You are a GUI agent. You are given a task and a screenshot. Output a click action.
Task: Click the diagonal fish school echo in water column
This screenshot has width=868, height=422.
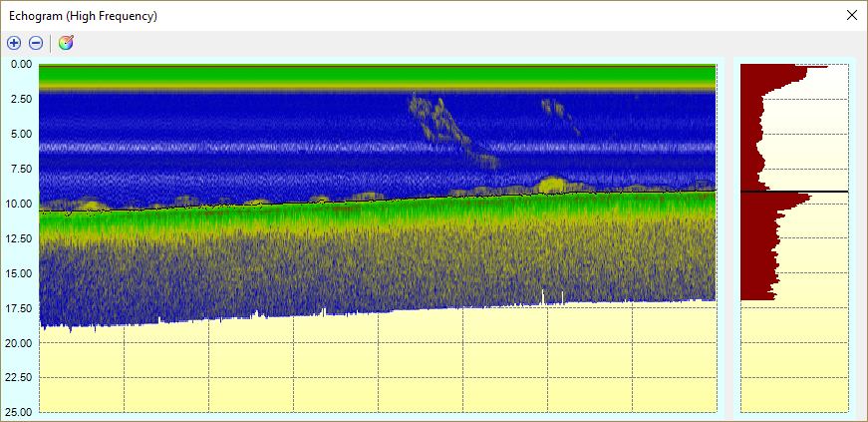tap(448, 125)
